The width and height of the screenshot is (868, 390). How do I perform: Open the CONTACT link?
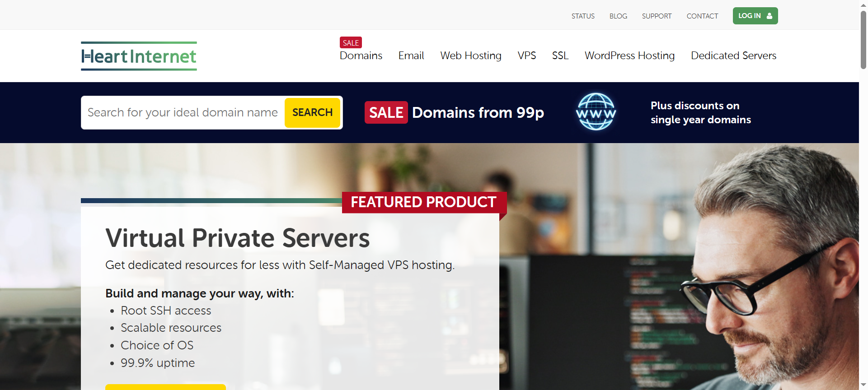[702, 16]
